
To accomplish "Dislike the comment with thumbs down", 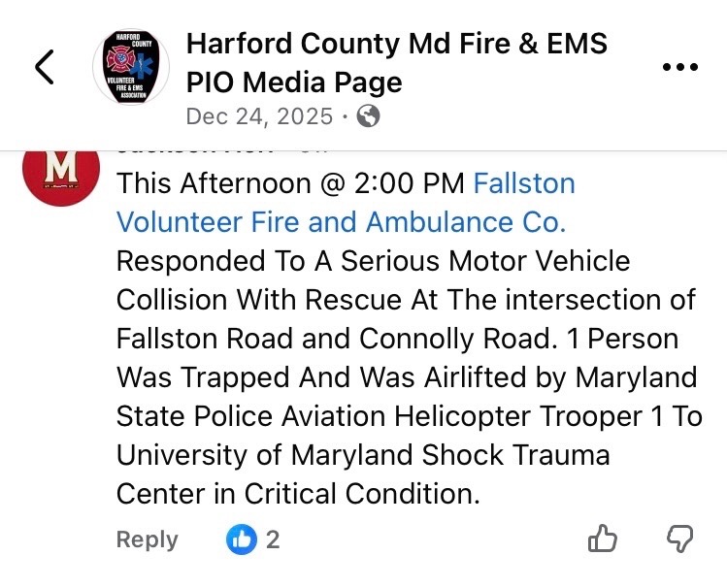I will click(x=681, y=539).
